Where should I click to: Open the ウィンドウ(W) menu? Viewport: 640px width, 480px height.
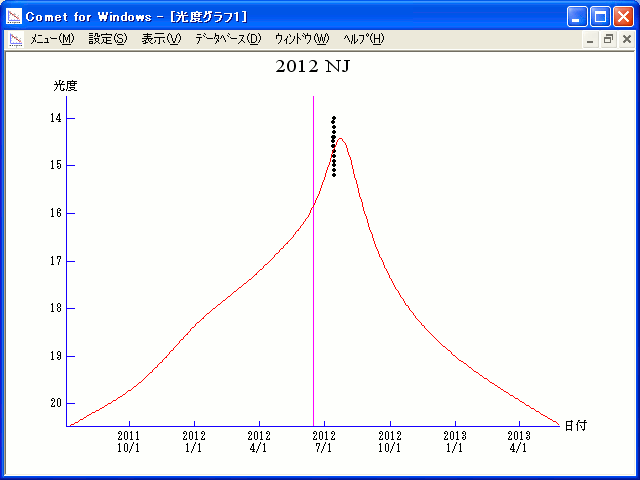(x=302, y=39)
